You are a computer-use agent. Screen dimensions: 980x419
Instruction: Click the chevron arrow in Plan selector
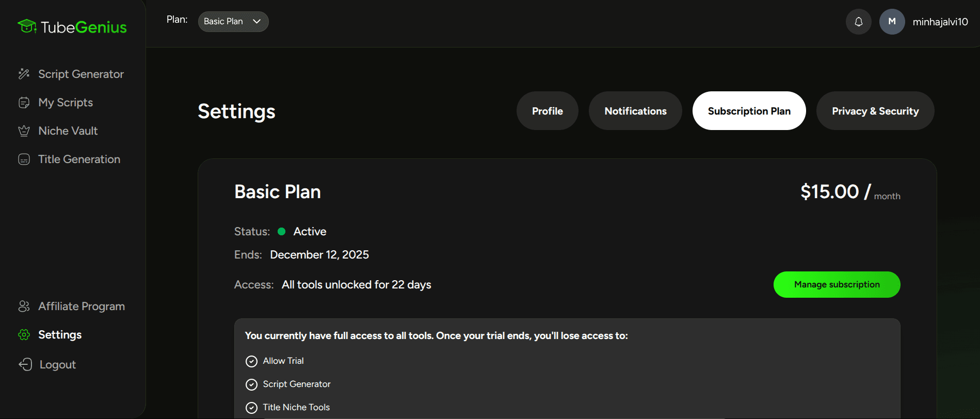pyautogui.click(x=257, y=22)
